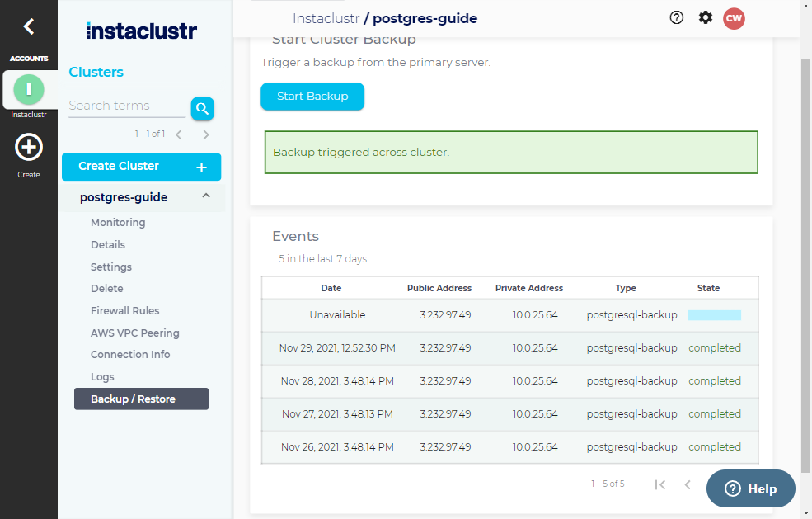Click the Create Cluster button

pos(141,167)
